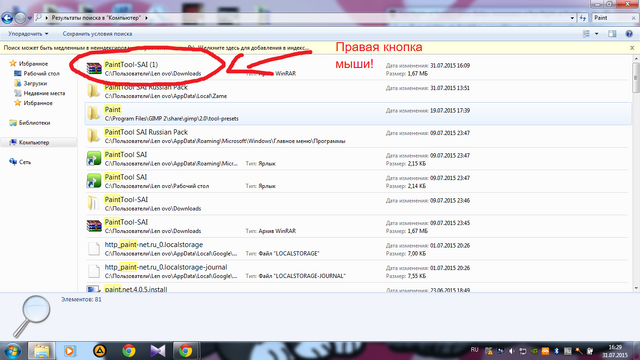Viewport: 640px width, 360px height.
Task: Click the path C:\Program Files\GIMP 2\share\gimp\2.0\tool-presets
Action: click(171, 119)
